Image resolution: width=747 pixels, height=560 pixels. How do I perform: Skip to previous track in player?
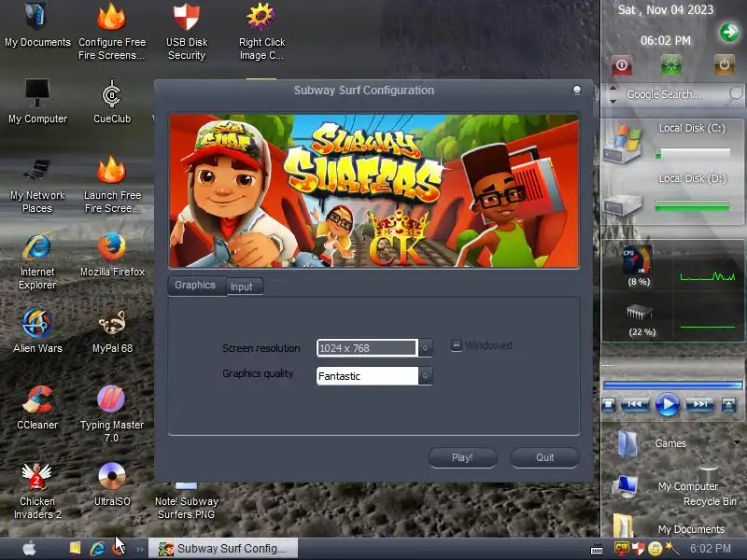635,405
